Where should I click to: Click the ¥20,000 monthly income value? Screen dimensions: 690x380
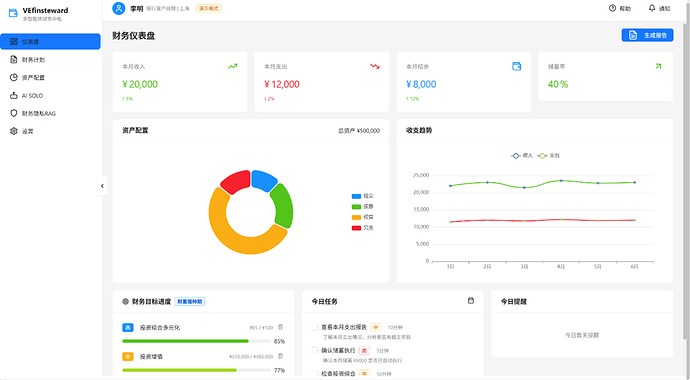click(x=140, y=84)
